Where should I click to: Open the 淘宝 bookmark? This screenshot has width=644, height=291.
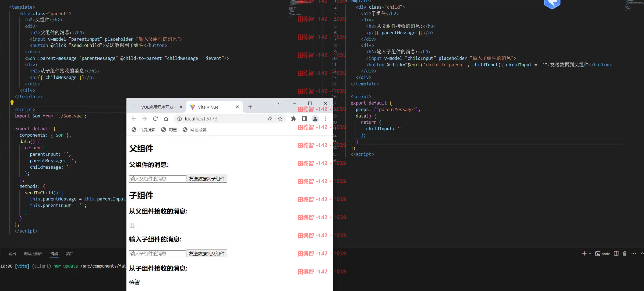point(169,130)
